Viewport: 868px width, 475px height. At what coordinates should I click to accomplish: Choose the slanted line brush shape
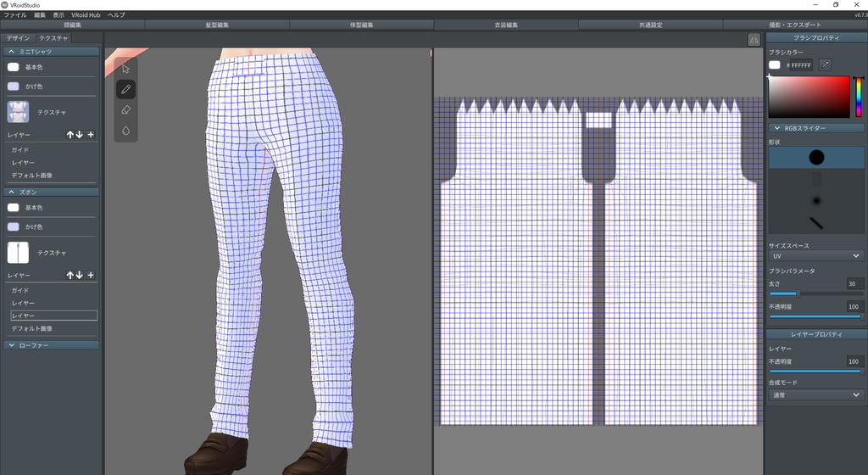coord(816,222)
